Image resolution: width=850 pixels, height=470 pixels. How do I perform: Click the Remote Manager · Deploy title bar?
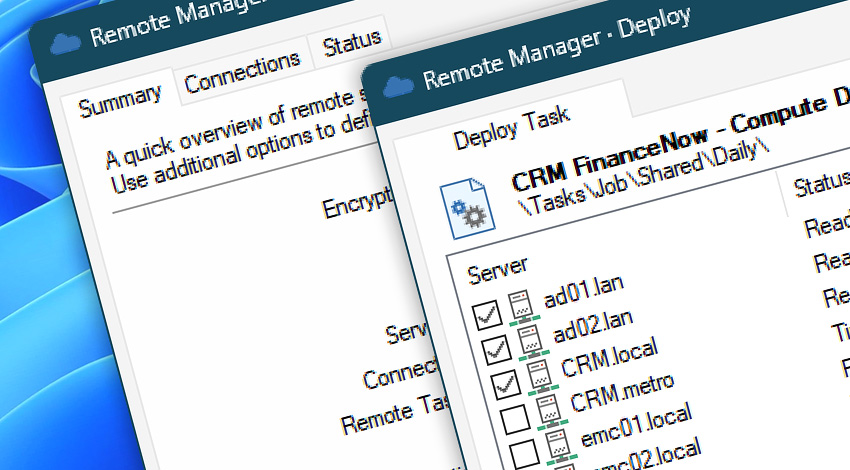(x=557, y=48)
